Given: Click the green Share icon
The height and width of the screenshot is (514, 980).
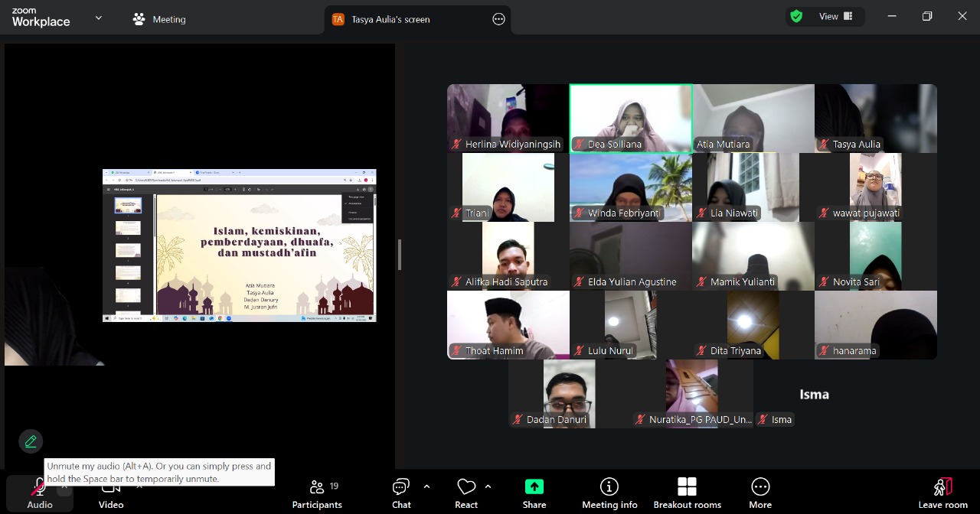Looking at the screenshot, I should (534, 486).
